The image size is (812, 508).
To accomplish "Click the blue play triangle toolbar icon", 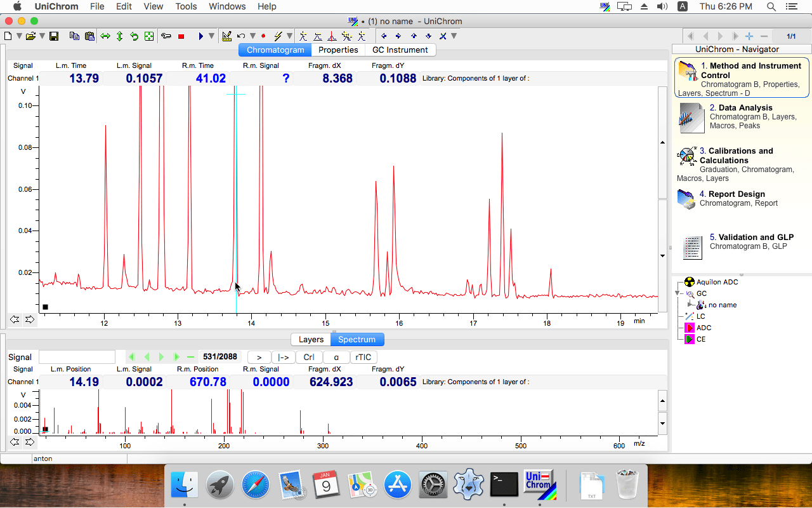I will [201, 36].
